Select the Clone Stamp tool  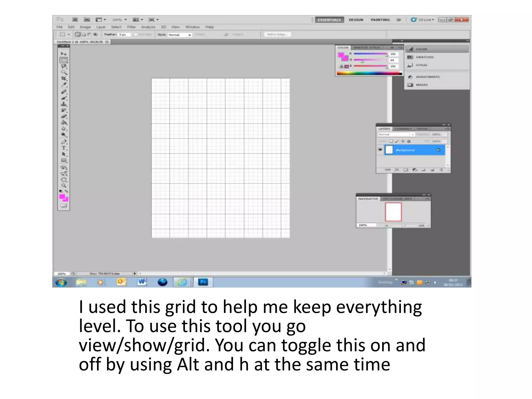pyautogui.click(x=64, y=104)
